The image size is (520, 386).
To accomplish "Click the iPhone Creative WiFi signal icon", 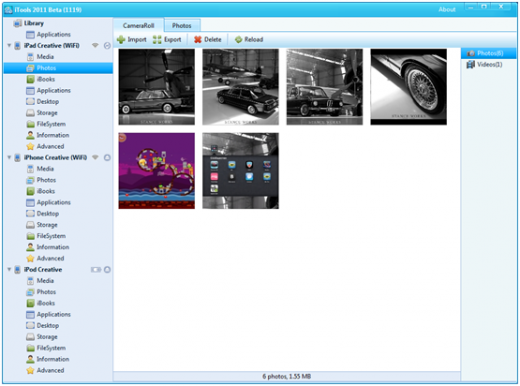I will 95,157.
